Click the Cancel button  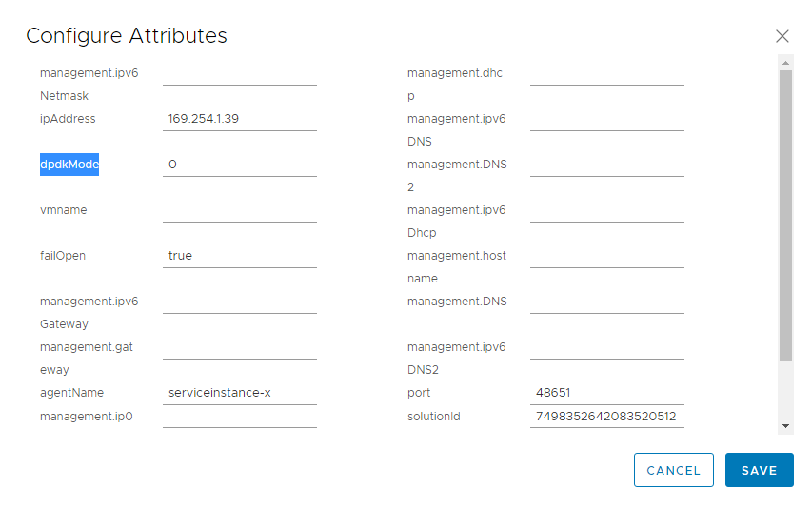[x=673, y=470]
